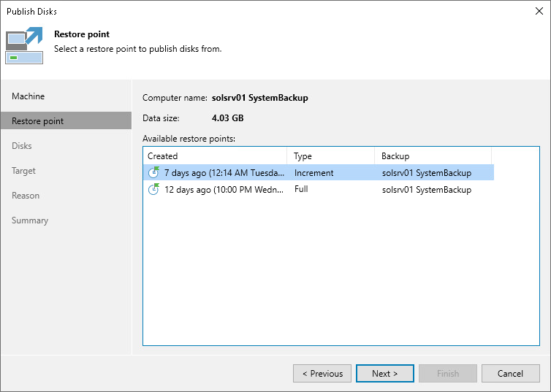Open the Reason wizard step
This screenshot has height=392, width=551.
[x=26, y=196]
